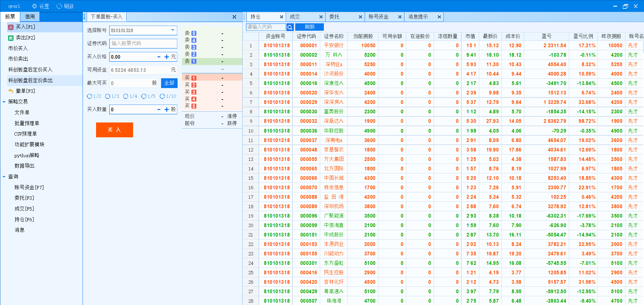Increase 买入价格 with plus icon
This screenshot has width=644, height=305.
pos(166,57)
